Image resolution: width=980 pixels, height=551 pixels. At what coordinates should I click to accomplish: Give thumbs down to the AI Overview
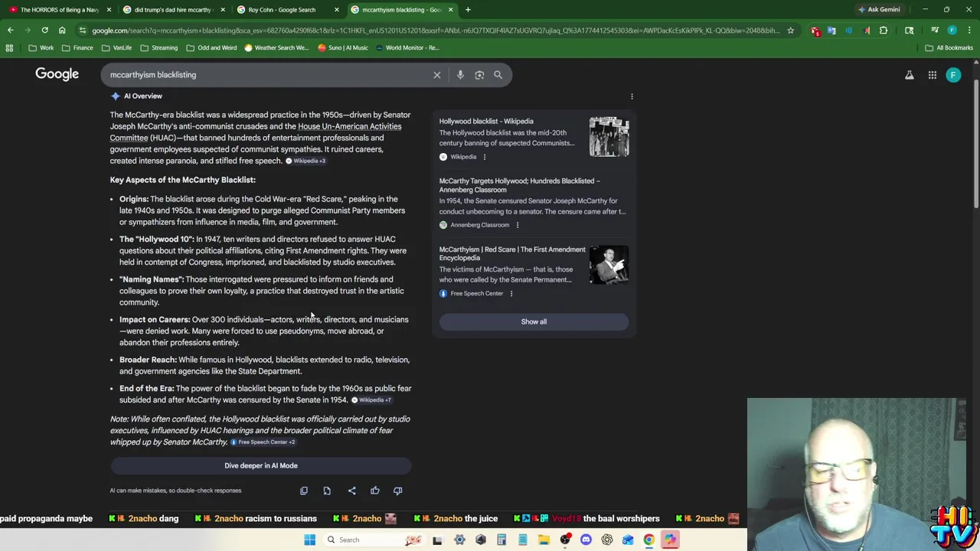(x=397, y=491)
